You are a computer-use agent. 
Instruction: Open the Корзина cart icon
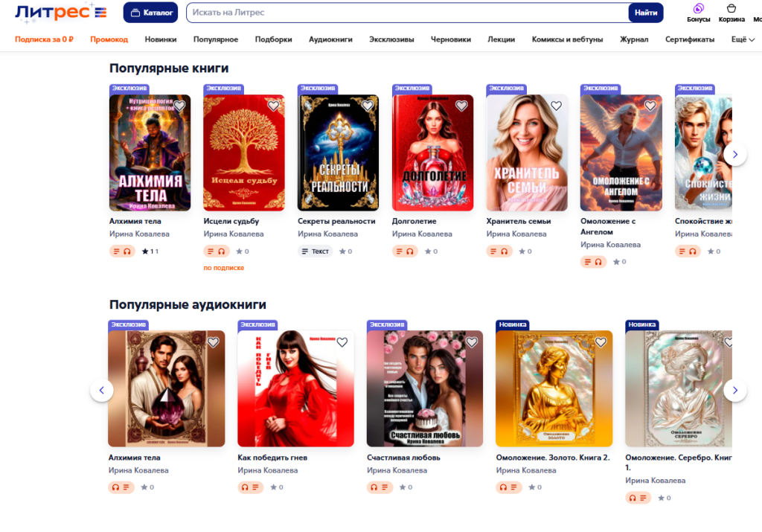(x=731, y=13)
